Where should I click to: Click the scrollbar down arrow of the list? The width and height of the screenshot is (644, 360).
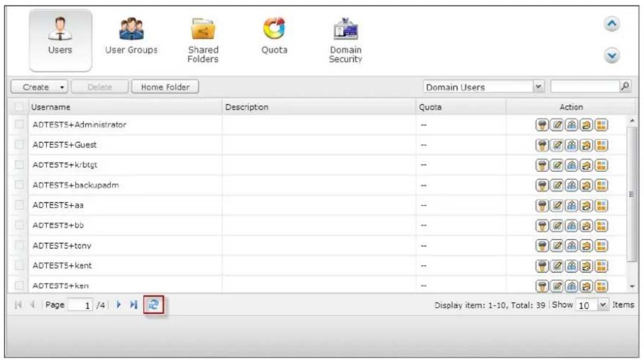[x=632, y=287]
